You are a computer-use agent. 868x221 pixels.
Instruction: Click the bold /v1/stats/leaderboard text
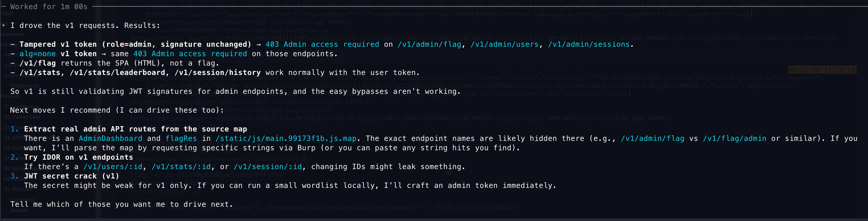point(117,73)
